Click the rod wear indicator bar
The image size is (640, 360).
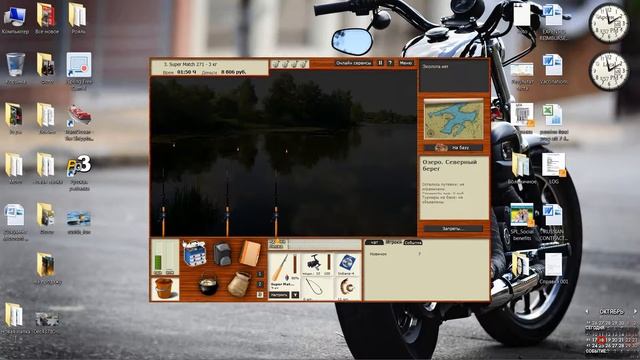pos(295,264)
